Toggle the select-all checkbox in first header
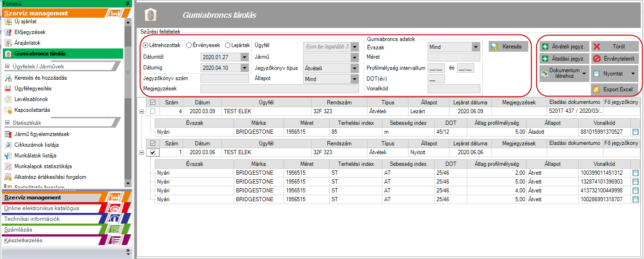644x259 pixels. (x=152, y=102)
